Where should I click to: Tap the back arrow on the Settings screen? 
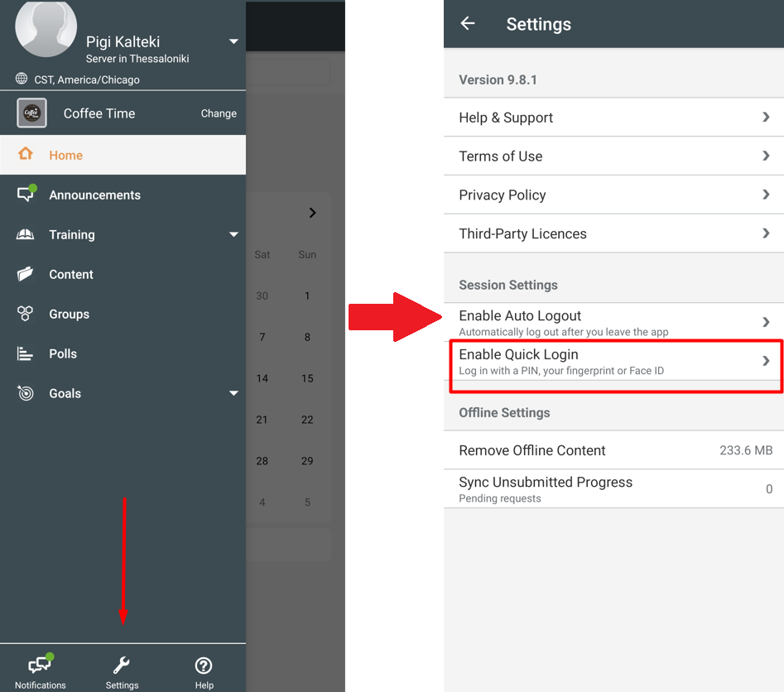click(x=467, y=24)
